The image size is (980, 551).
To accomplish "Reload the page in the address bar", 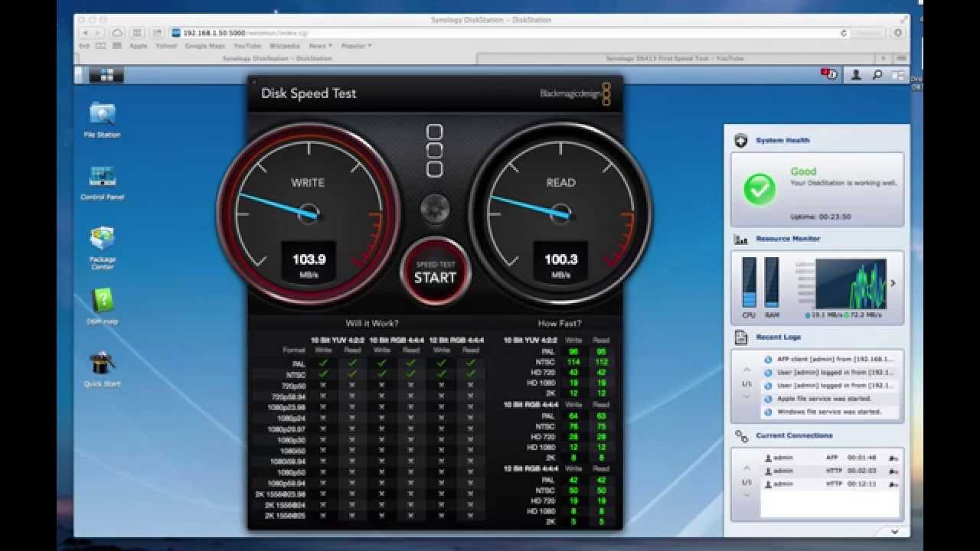I will 844,33.
